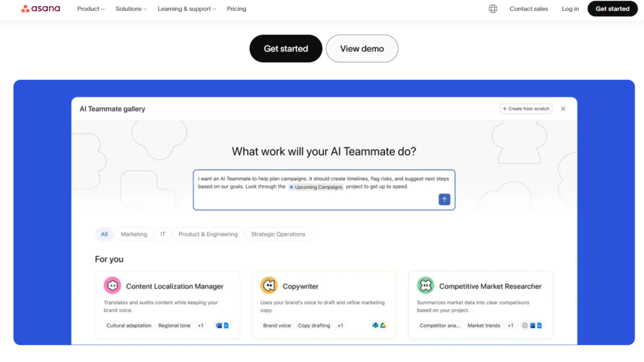Click the Cultural adaptation tag
Screen dimensions: 644x362
point(129,326)
